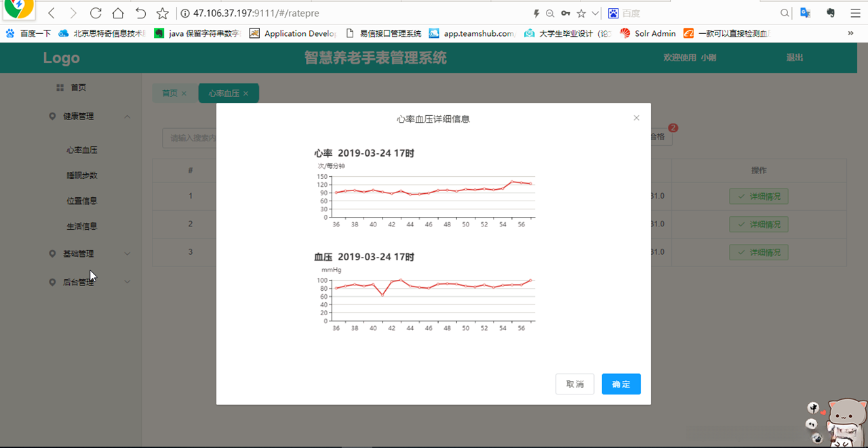Collapse the 健康管理 menu section
The width and height of the screenshot is (868, 448).
127,116
